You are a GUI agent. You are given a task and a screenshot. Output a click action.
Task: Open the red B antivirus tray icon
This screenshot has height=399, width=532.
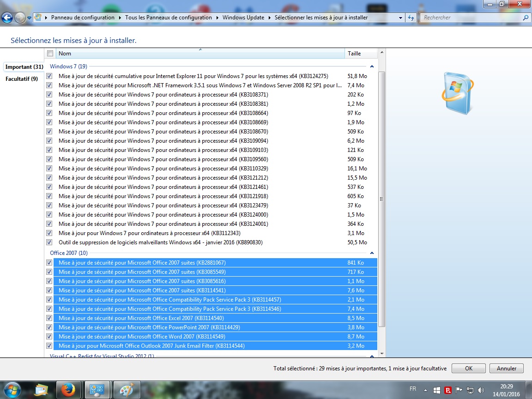click(x=448, y=390)
